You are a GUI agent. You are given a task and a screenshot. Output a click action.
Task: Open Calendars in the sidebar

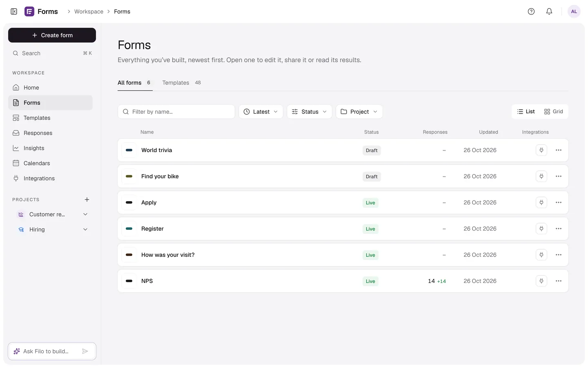(x=50, y=163)
